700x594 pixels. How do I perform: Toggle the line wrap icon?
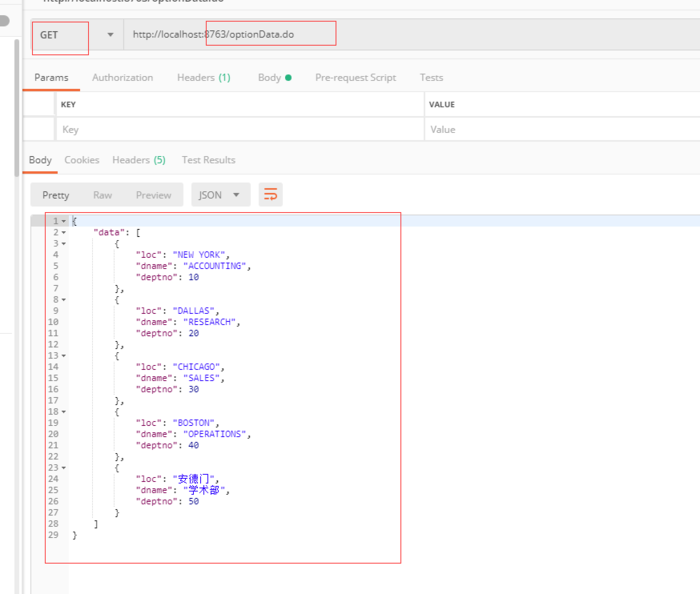coord(271,195)
